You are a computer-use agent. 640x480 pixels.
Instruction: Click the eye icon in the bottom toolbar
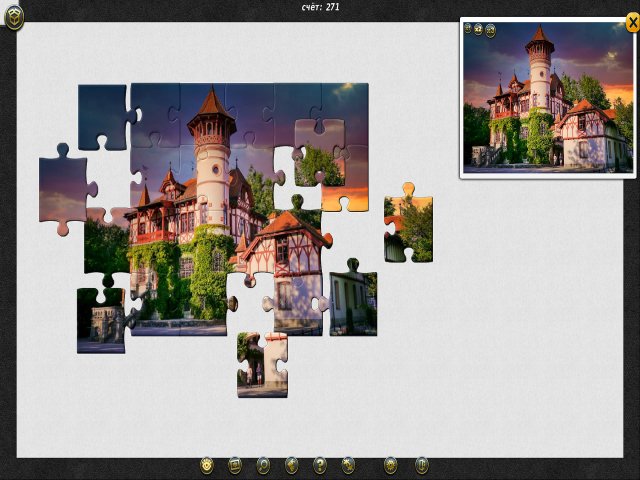tap(207, 465)
